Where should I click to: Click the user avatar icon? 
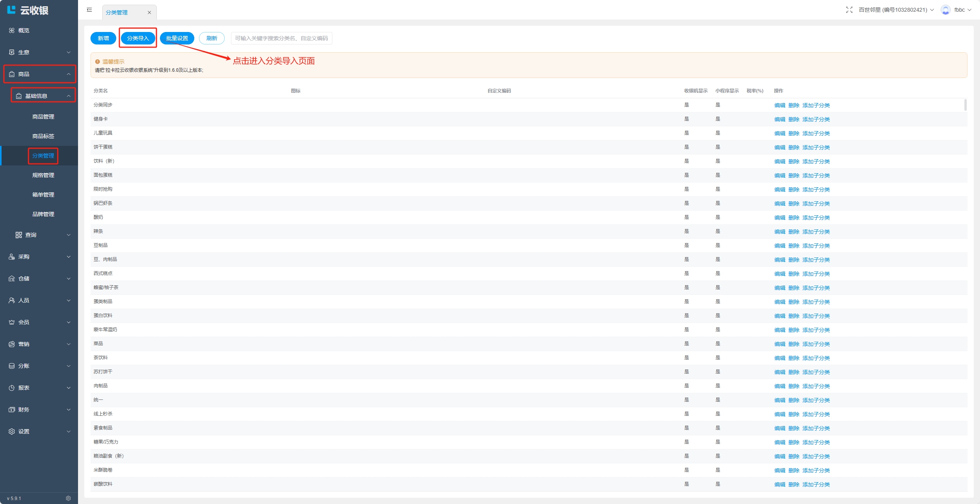(x=945, y=10)
